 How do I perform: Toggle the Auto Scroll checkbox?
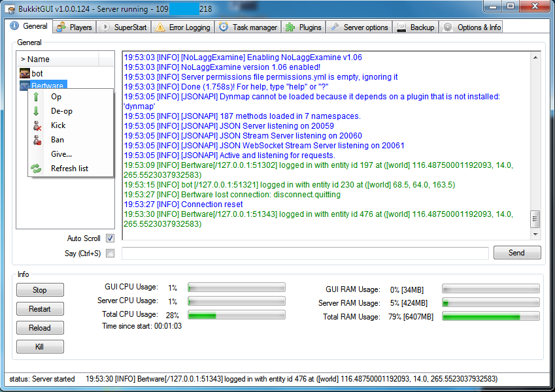[x=110, y=238]
